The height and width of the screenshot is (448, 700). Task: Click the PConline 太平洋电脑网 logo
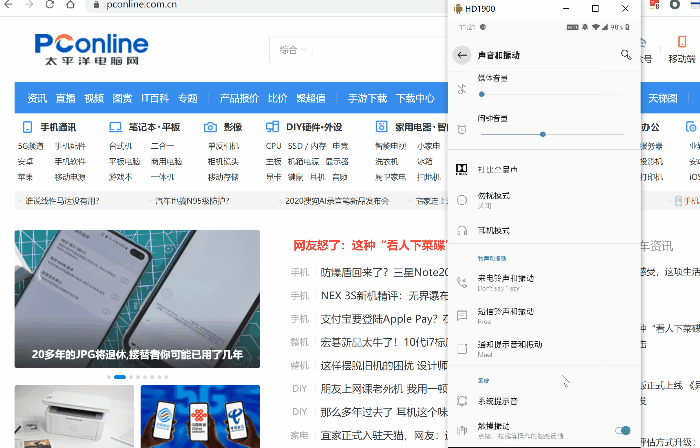click(91, 49)
